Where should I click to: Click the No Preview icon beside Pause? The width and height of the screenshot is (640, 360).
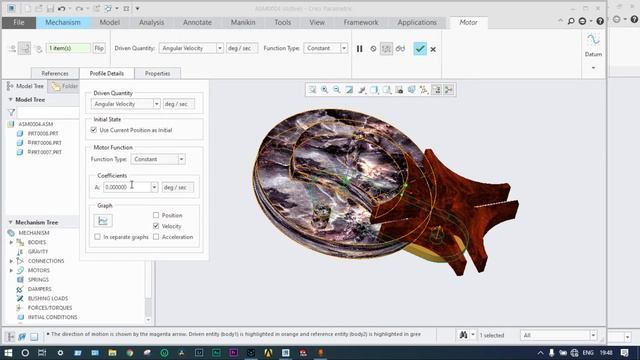(373, 49)
